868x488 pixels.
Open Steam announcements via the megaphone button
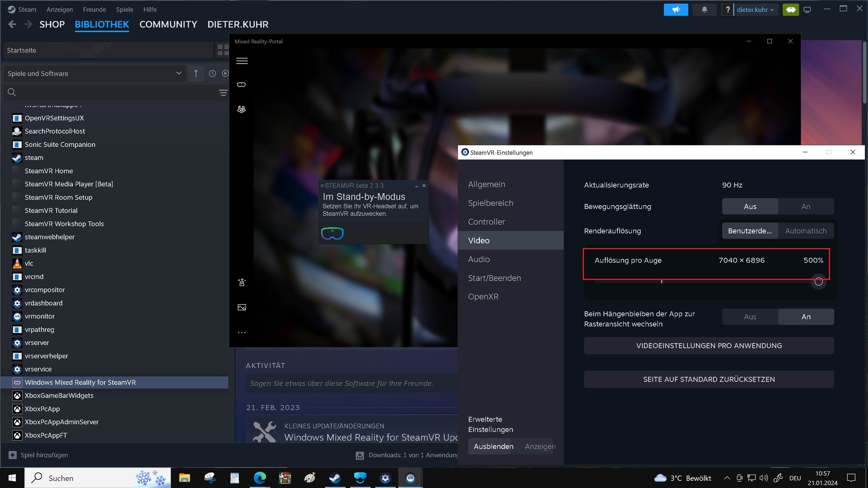point(676,10)
